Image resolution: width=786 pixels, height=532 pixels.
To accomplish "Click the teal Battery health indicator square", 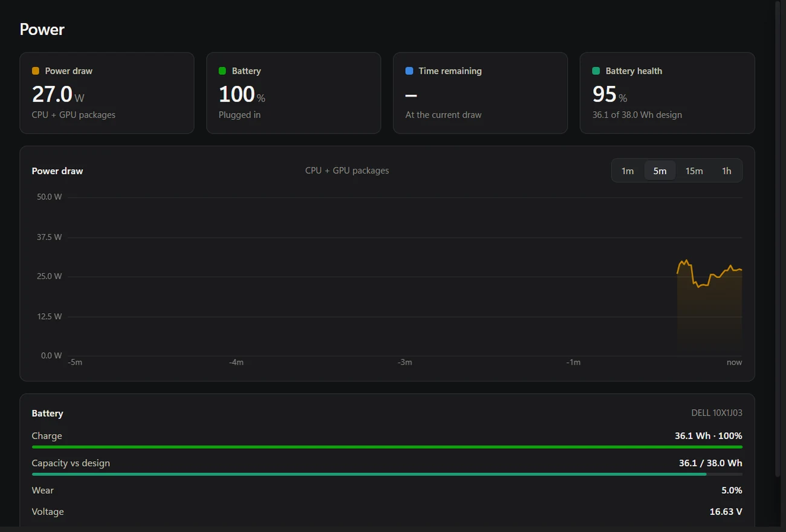I will tap(596, 71).
